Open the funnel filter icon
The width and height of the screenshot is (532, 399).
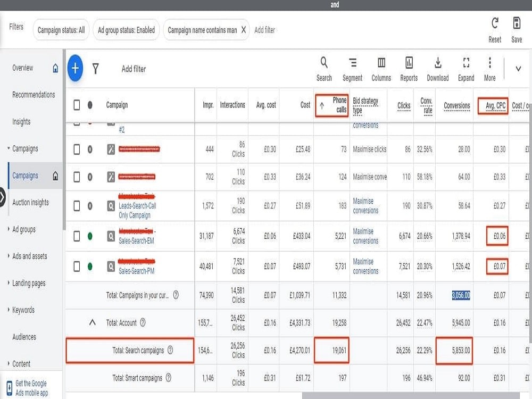point(96,69)
